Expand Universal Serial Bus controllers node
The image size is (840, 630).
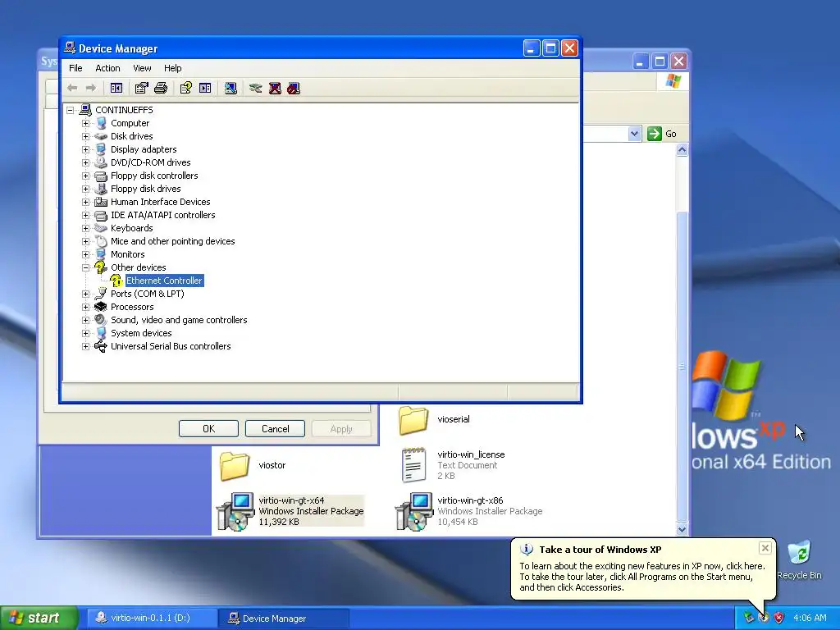85,347
